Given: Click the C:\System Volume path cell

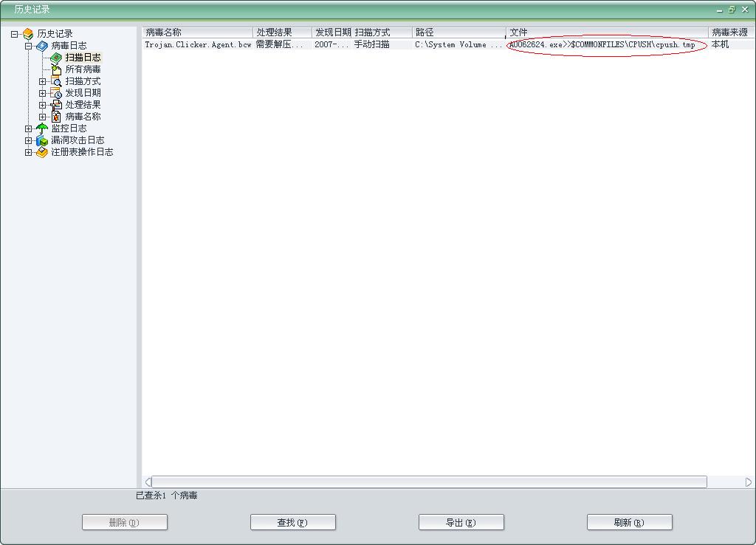Looking at the screenshot, I should click(x=458, y=44).
